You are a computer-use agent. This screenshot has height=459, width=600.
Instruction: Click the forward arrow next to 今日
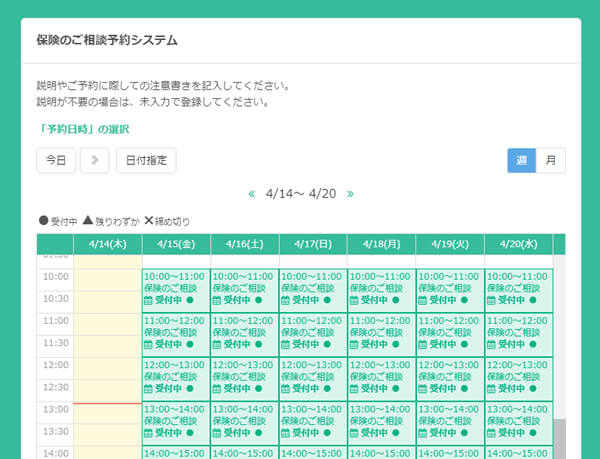click(93, 160)
